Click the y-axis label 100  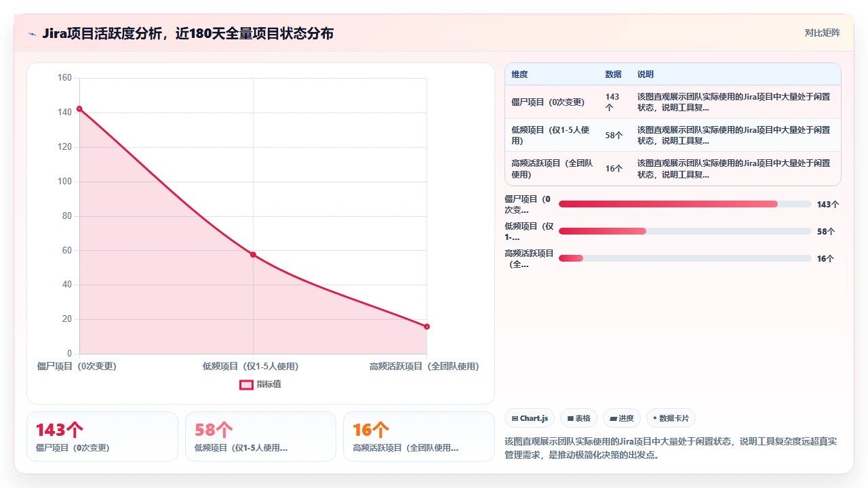(x=64, y=182)
